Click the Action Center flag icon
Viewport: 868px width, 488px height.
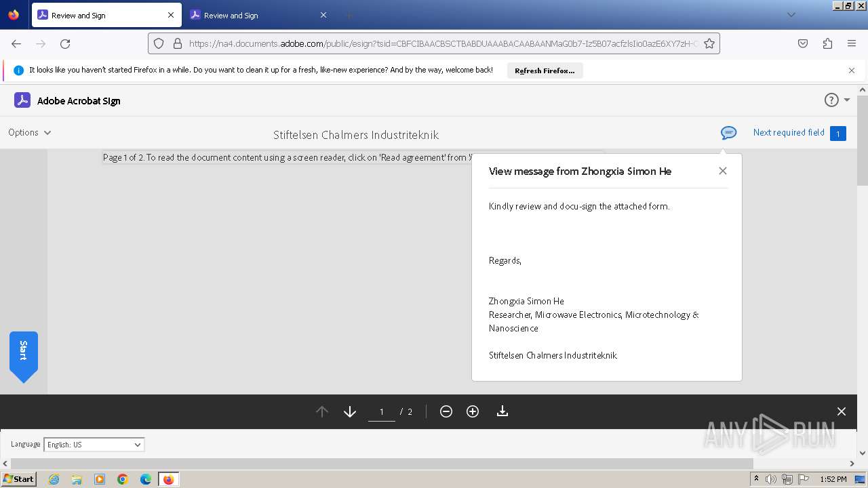[x=804, y=479]
